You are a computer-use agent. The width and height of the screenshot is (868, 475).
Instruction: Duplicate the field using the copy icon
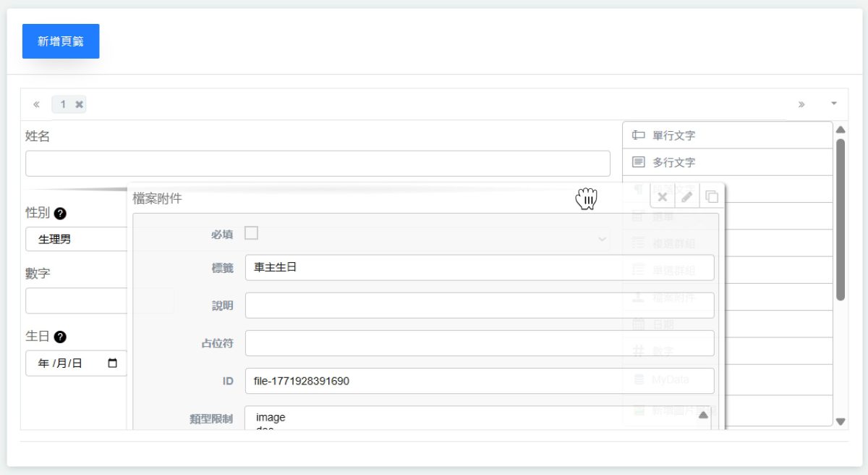coord(712,197)
